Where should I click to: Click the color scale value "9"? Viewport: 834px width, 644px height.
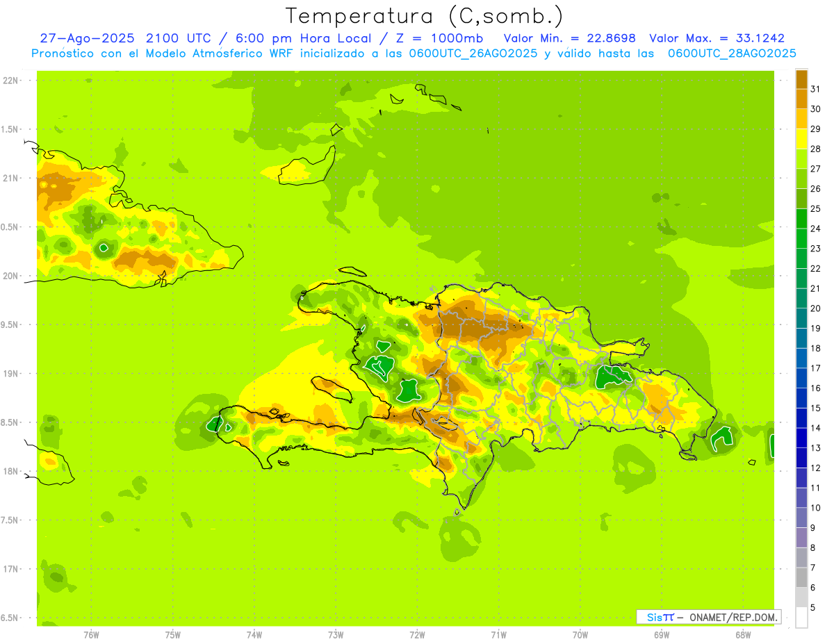click(x=812, y=528)
